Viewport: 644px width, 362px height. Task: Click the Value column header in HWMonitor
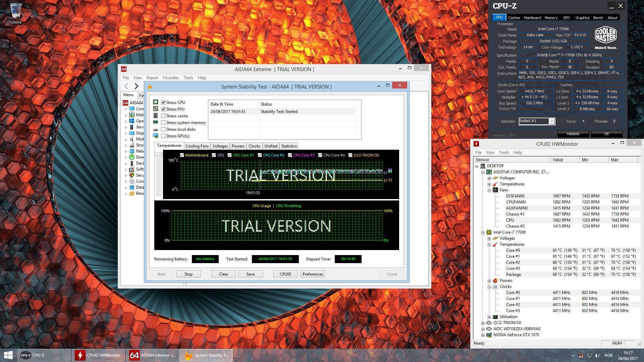(x=565, y=160)
